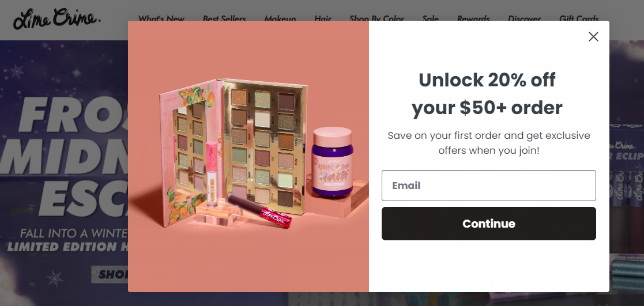Click the Continue button

click(488, 224)
